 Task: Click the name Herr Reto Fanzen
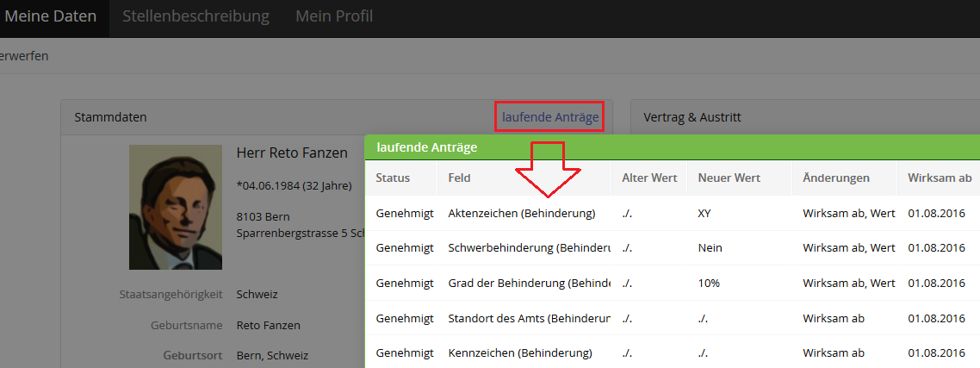click(x=292, y=153)
